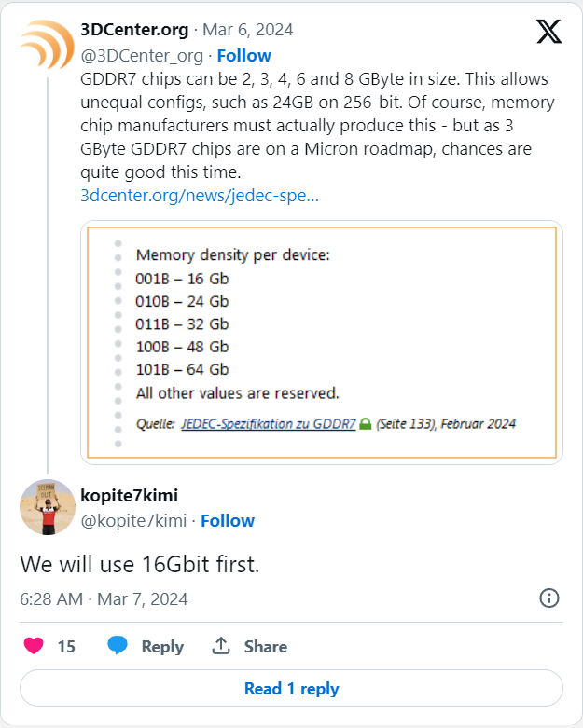Click the kopite7kimi profile picture

(48, 507)
